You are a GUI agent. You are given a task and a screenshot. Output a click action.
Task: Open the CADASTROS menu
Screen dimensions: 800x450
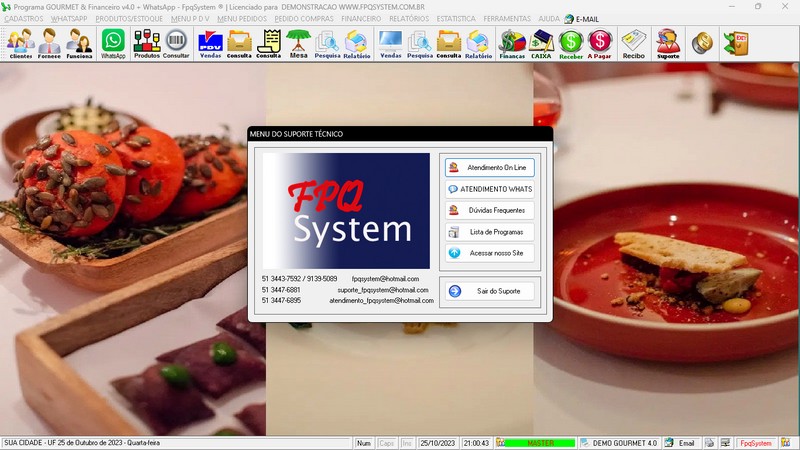(x=23, y=19)
